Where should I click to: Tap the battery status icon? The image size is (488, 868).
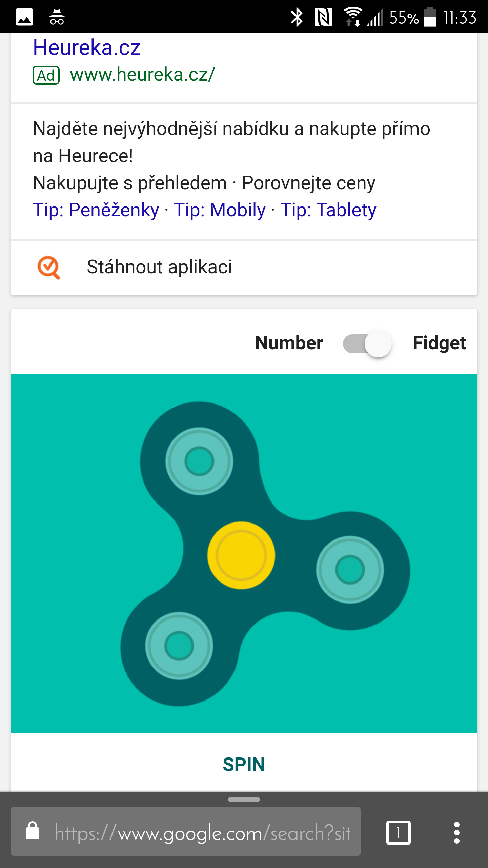[x=430, y=17]
